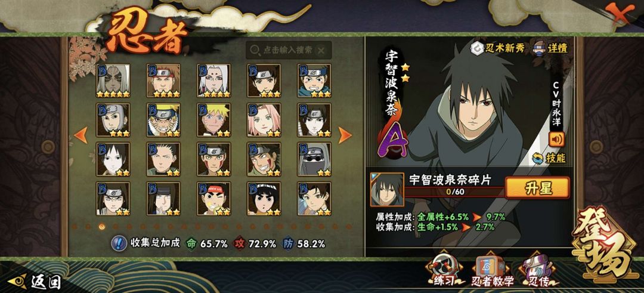Click the 0/60 fragment progress bar
644x293 pixels.
[454, 192]
